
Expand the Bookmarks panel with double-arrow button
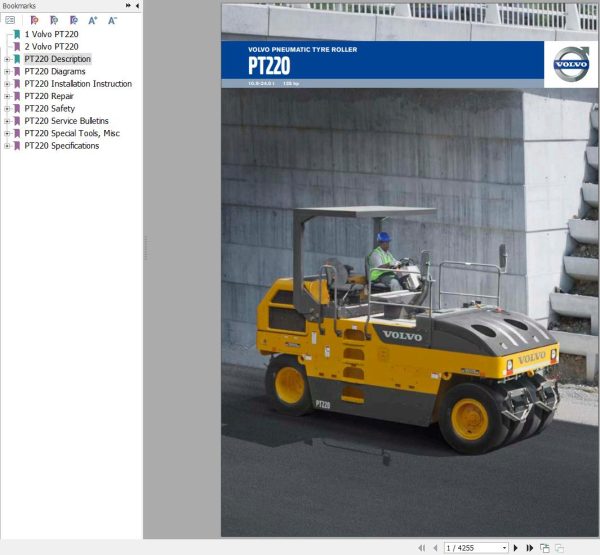(x=128, y=5)
